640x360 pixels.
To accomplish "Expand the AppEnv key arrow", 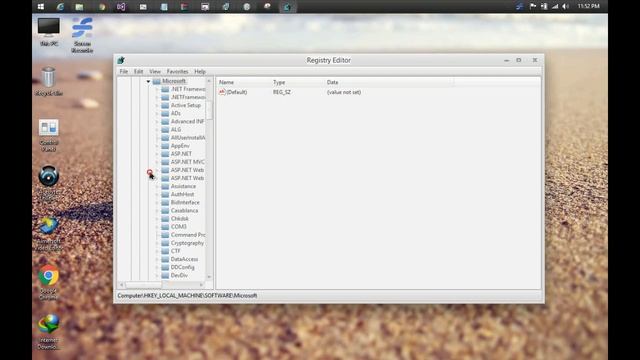I will (x=157, y=146).
